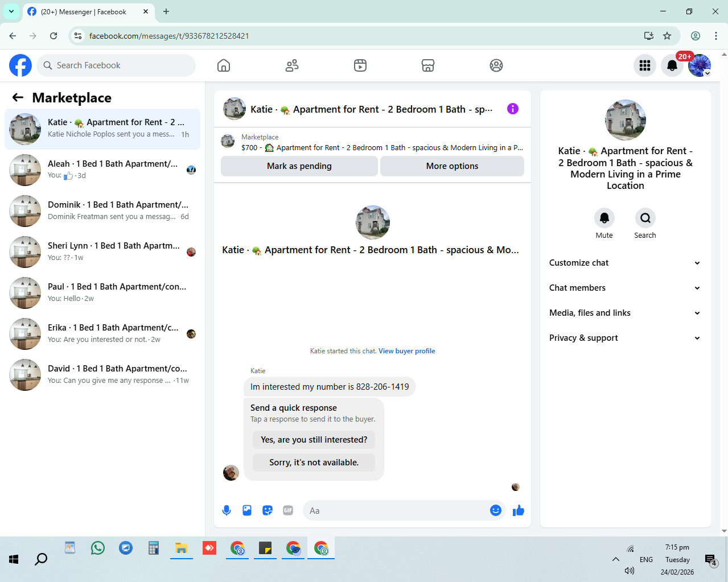Screen dimensions: 728x582
Task: Attach a photo using the image icon
Action: [247, 510]
